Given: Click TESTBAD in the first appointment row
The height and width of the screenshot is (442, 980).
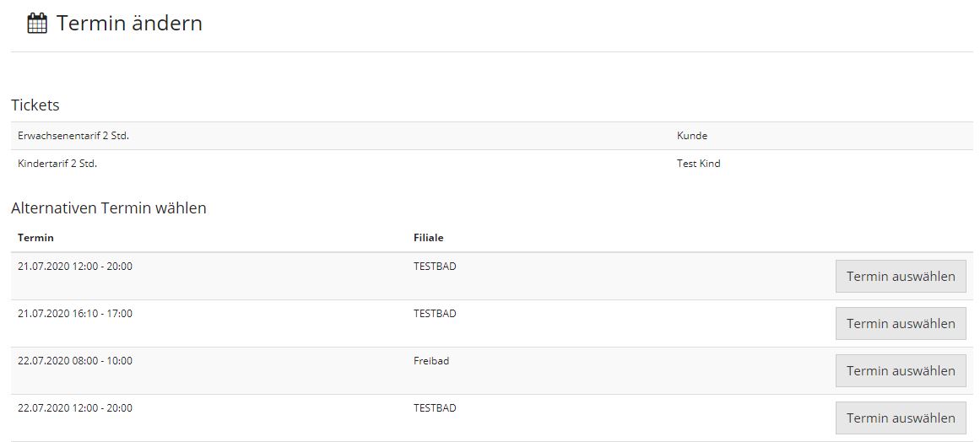Looking at the screenshot, I should pyautogui.click(x=435, y=266).
